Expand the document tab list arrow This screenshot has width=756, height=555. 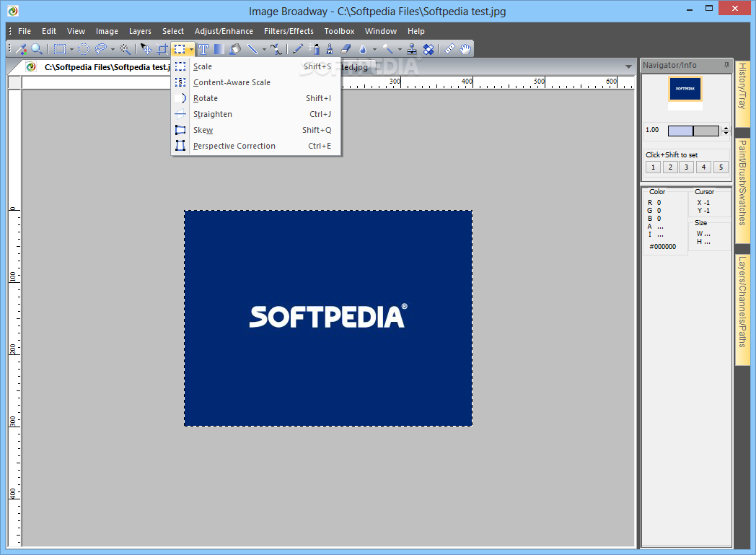[628, 66]
